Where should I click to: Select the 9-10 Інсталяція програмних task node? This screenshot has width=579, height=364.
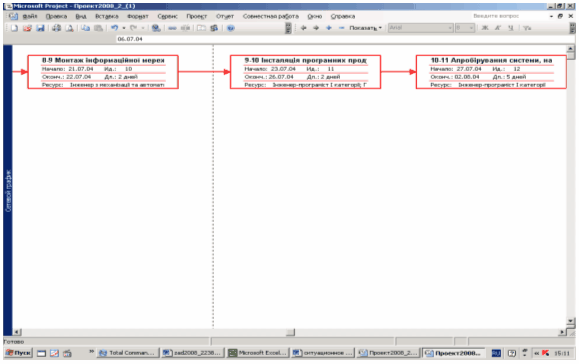click(305, 72)
